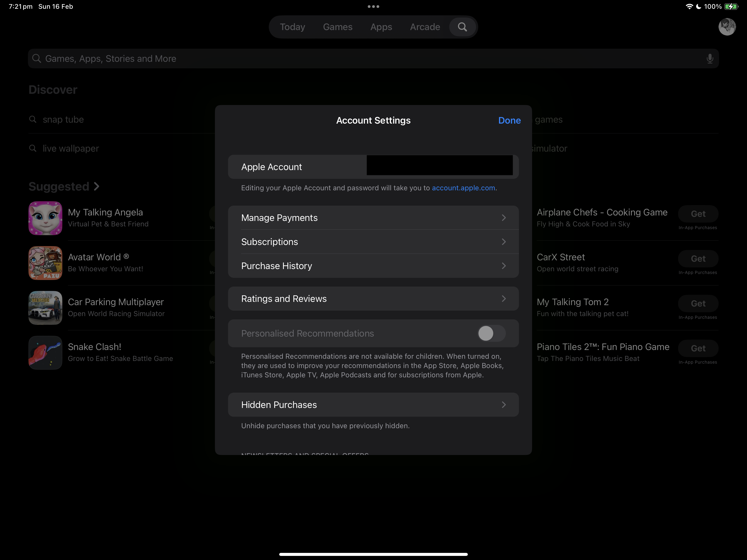Open Purchase History row
The height and width of the screenshot is (560, 747).
[x=373, y=266]
